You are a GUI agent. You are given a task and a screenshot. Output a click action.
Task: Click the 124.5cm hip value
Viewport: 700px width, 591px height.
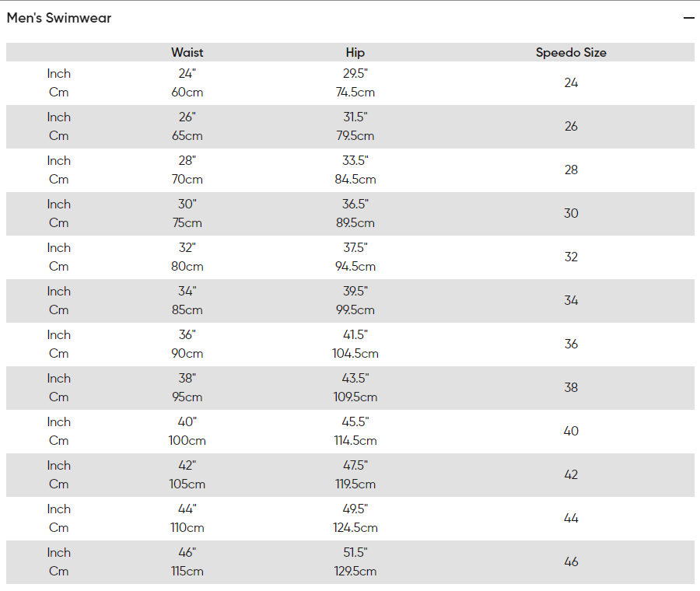[355, 527]
